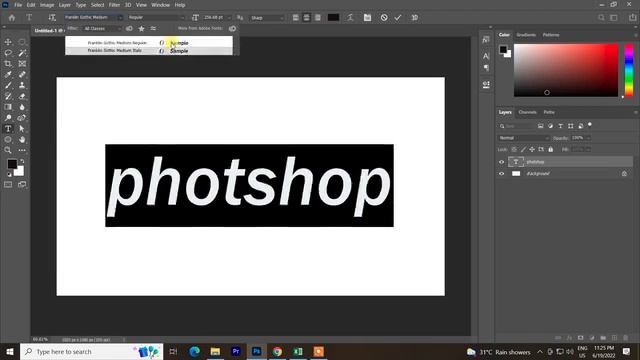640x360 pixels.
Task: Cancel current text edits
Action: click(384, 18)
